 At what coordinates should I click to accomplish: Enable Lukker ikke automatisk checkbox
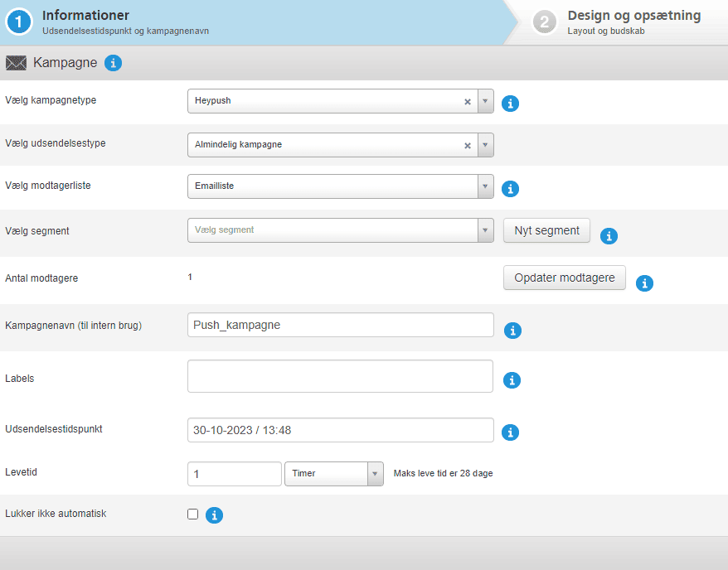193,514
